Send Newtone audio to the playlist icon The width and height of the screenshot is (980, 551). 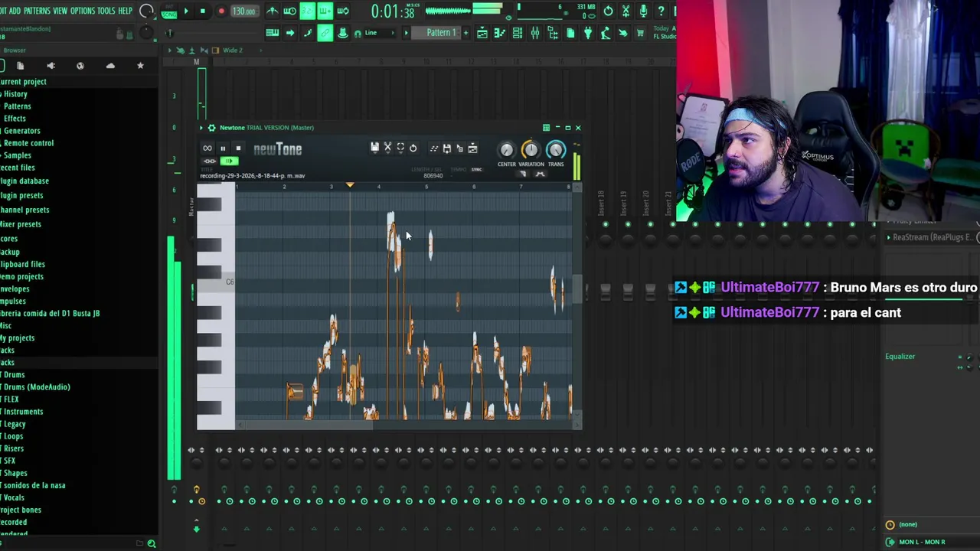(472, 148)
